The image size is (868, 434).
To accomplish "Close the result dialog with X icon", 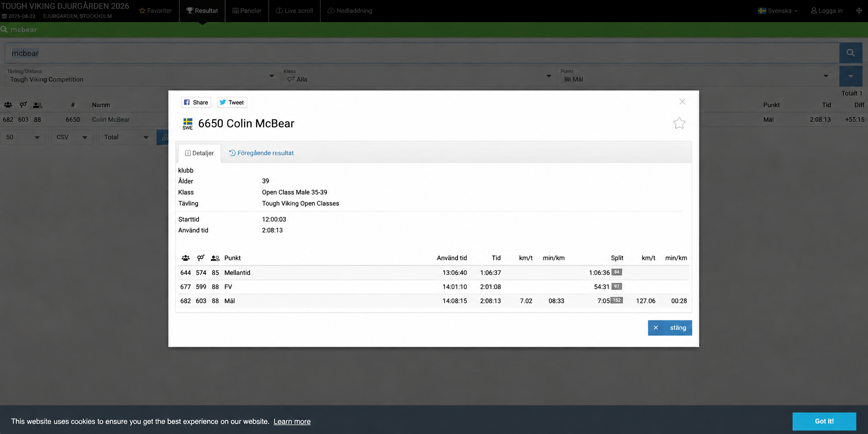I will point(682,102).
